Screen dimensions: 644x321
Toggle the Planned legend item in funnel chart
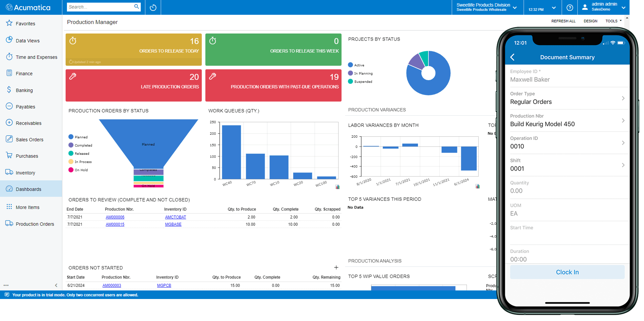(x=78, y=137)
